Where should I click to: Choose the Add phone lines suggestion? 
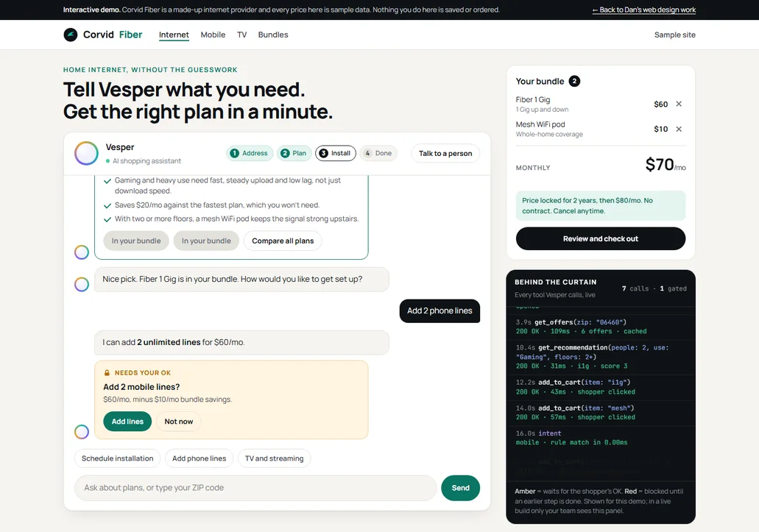pyautogui.click(x=199, y=458)
